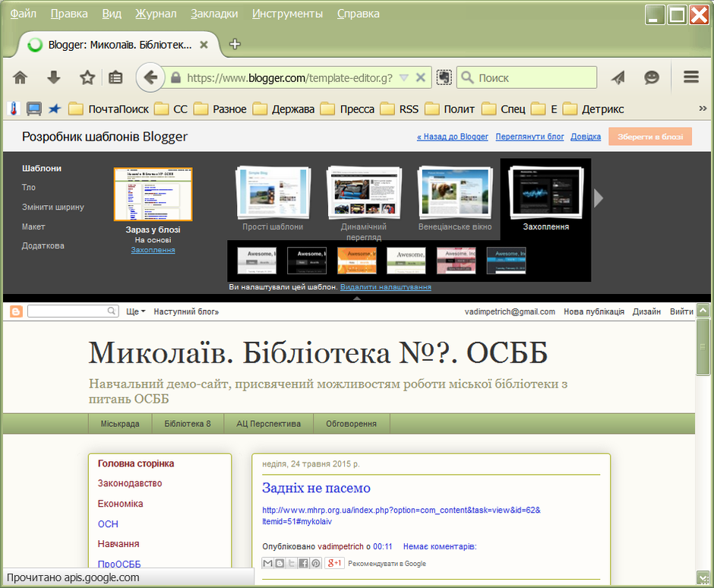Viewport: 714px width, 588px height.
Task: Choose the Прості шаблони template
Action: 273,193
